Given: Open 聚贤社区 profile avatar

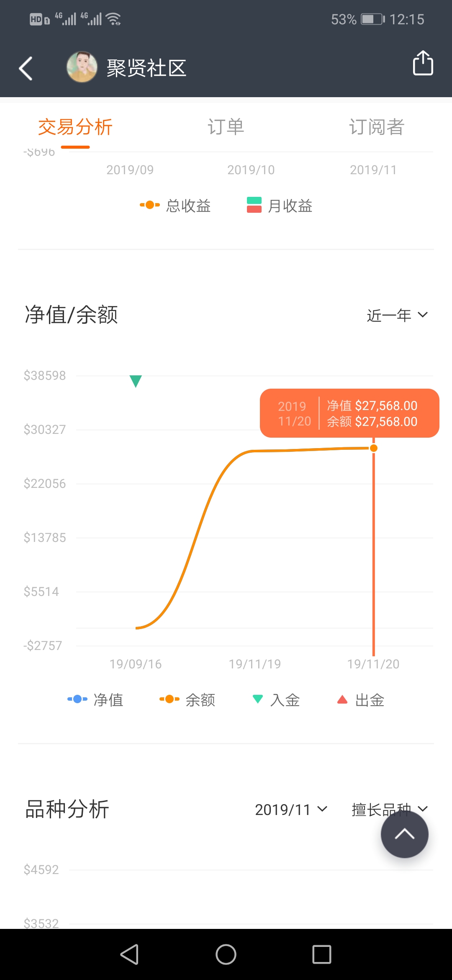Looking at the screenshot, I should click(x=82, y=67).
